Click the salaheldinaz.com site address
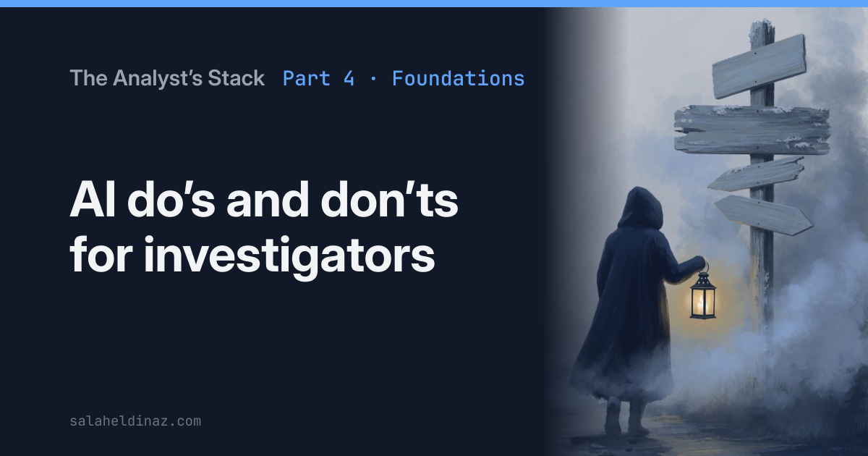 point(135,420)
